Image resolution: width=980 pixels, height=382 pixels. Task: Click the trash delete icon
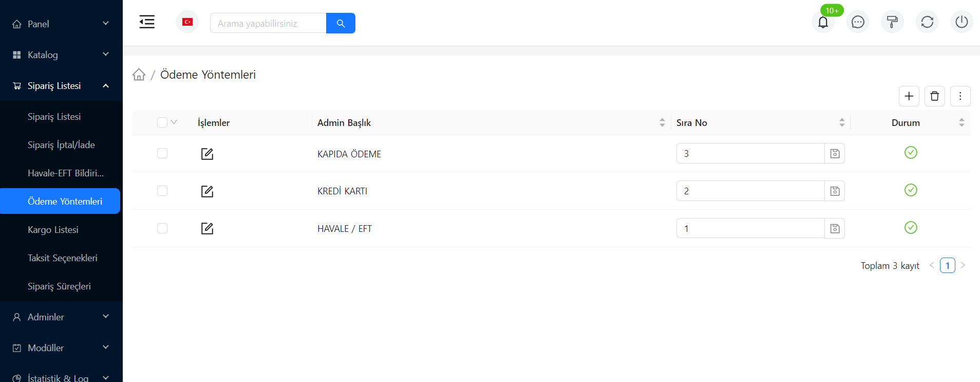(934, 96)
